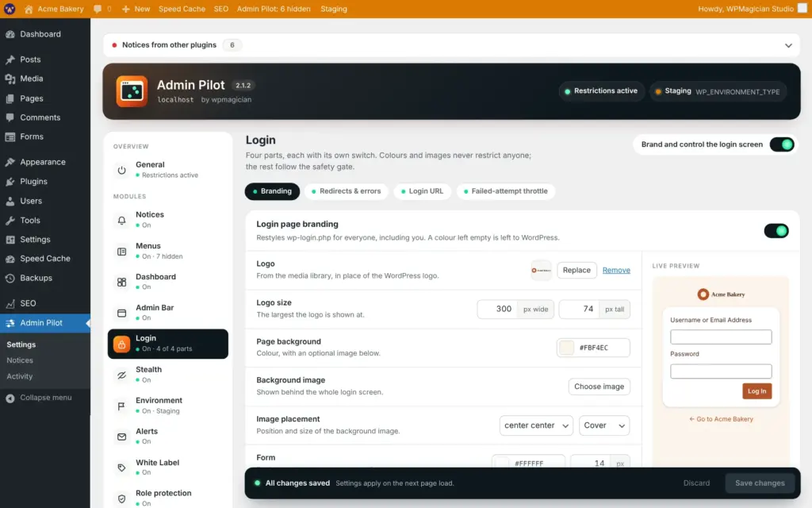Open the Failed-attempt throttle tab
Image resolution: width=812 pixels, height=508 pixels.
click(x=505, y=191)
